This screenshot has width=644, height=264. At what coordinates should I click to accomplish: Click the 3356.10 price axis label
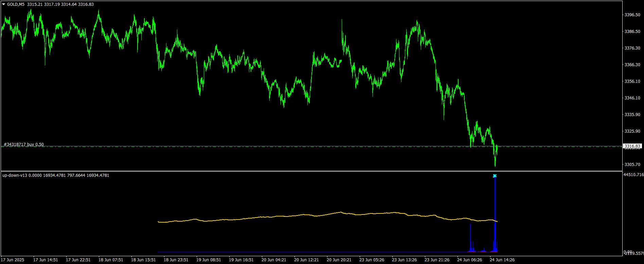coord(632,81)
